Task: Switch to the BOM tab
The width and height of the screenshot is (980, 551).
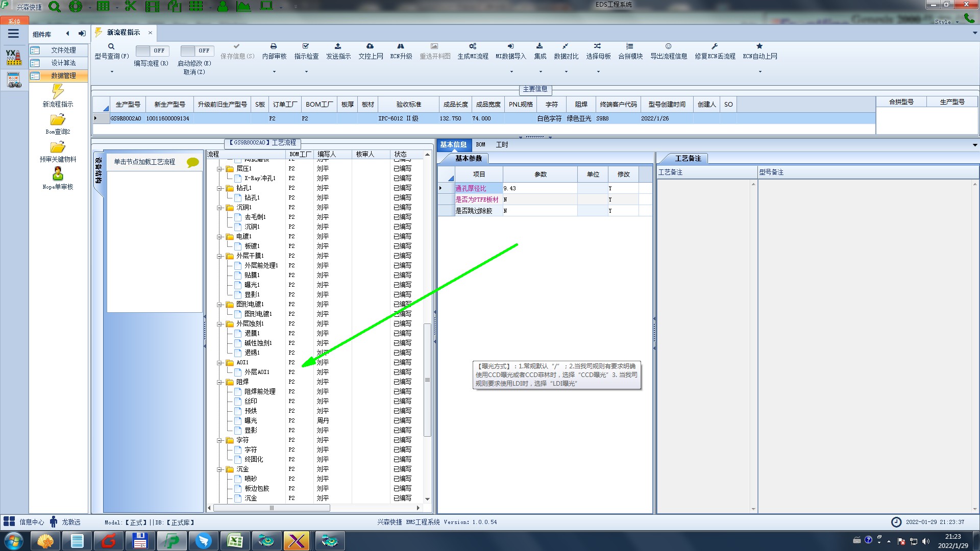Action: [480, 144]
